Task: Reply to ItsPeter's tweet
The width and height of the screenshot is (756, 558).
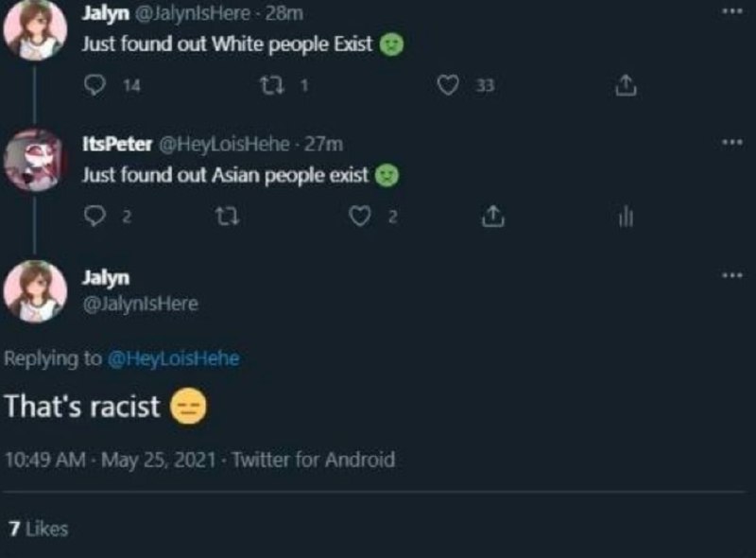Action: (94, 216)
